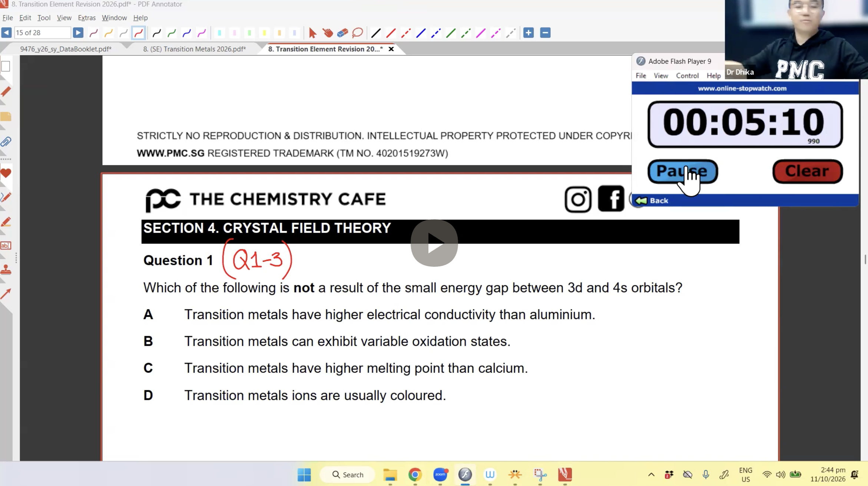
Task: Pick the cyan highlighter color
Action: click(x=219, y=33)
